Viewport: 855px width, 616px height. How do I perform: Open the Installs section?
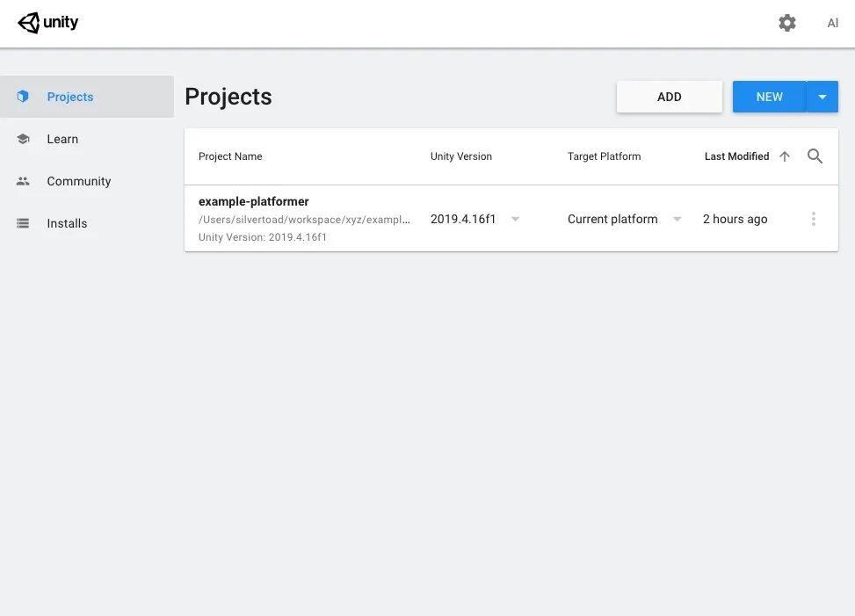point(67,223)
